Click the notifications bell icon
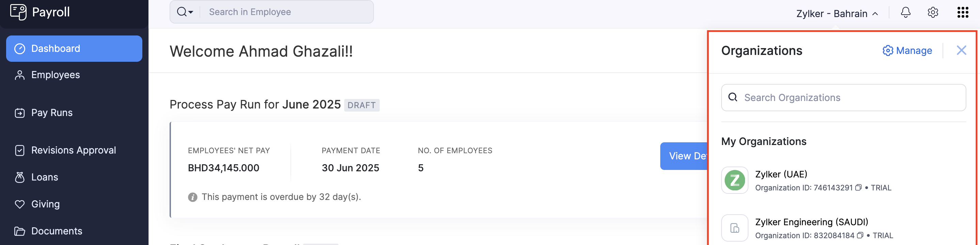Screen dimensions: 980x245 905,13
